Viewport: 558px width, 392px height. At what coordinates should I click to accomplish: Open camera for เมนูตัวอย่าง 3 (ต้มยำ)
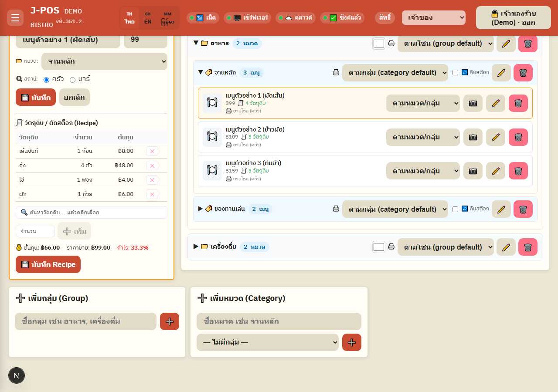pyautogui.click(x=473, y=171)
